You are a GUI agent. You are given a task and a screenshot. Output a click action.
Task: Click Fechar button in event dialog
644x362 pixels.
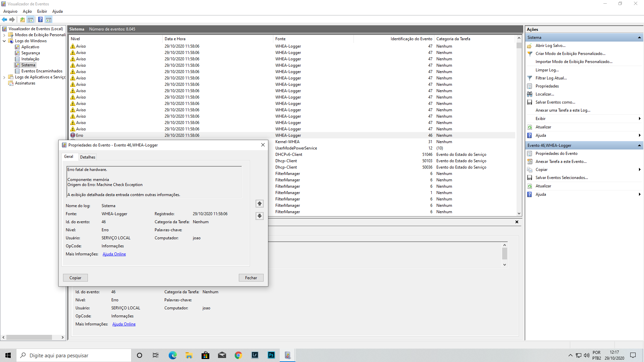click(251, 278)
